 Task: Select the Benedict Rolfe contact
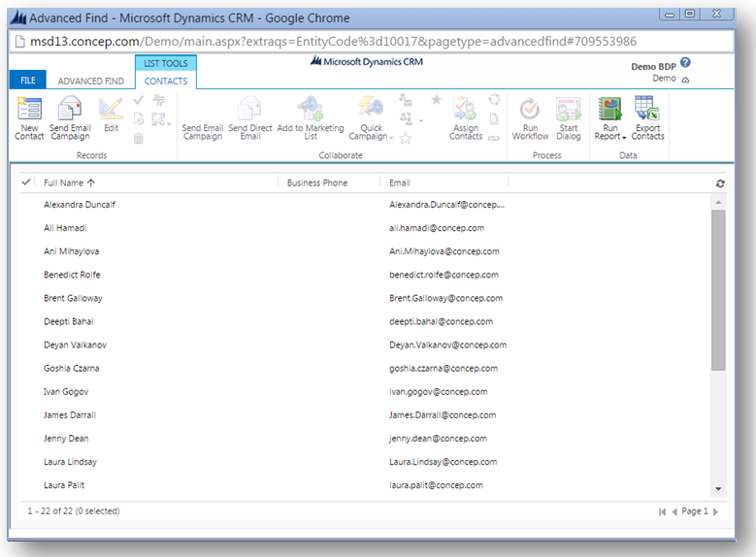[72, 275]
